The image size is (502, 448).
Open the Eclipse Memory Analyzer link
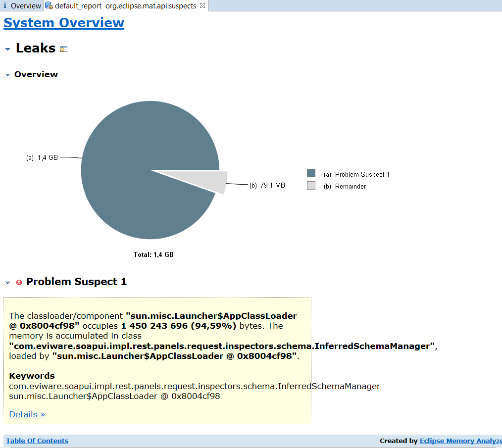click(x=460, y=441)
